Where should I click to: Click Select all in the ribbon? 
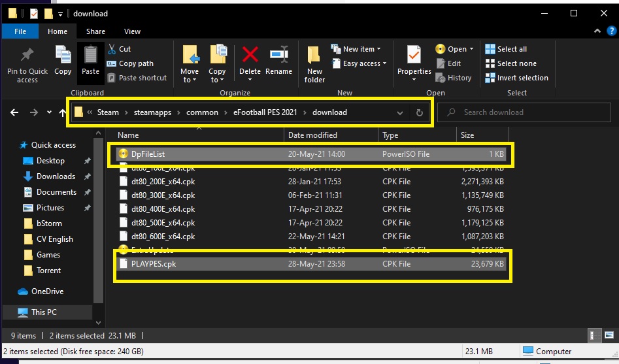(x=506, y=49)
